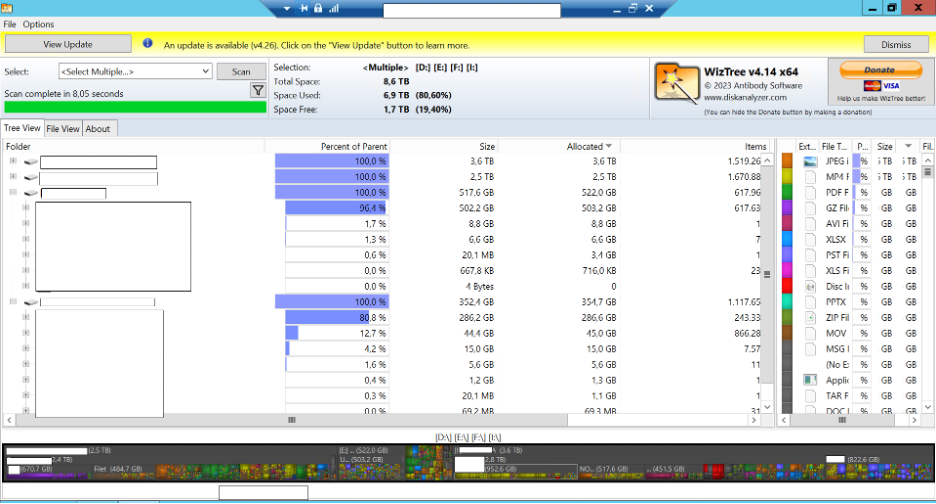Click the first drive icon in tree

coord(30,162)
